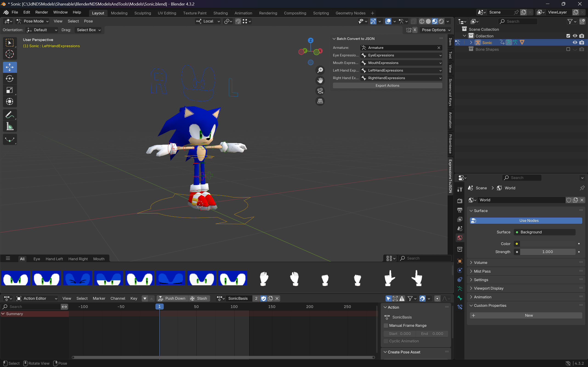Image resolution: width=588 pixels, height=367 pixels.
Task: Click Push Down action button
Action: click(172, 298)
